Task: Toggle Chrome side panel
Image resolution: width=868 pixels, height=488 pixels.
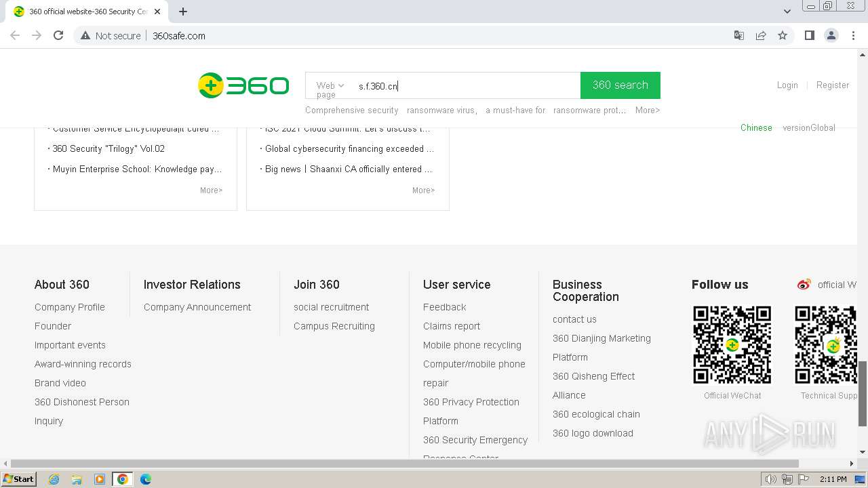Action: [x=809, y=35]
